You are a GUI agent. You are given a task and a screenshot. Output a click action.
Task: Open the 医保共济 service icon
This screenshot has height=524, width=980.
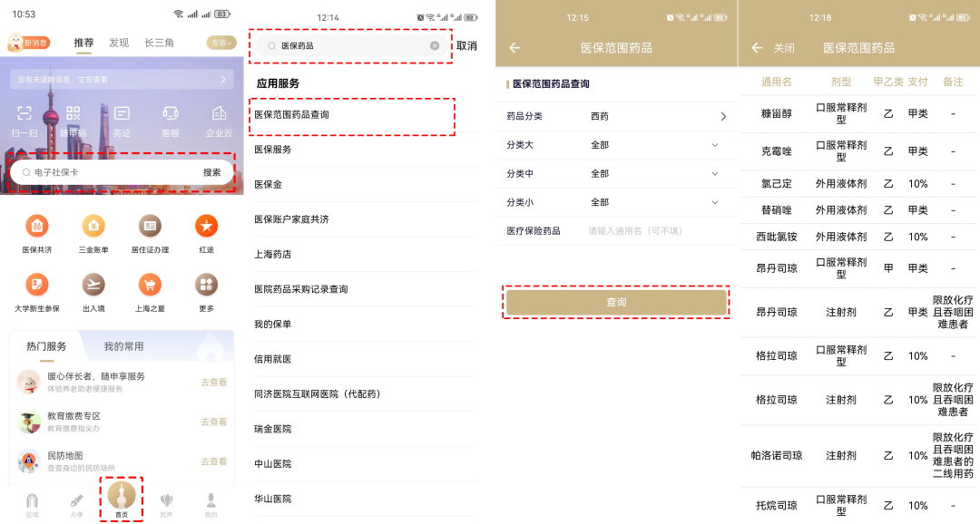pyautogui.click(x=37, y=227)
